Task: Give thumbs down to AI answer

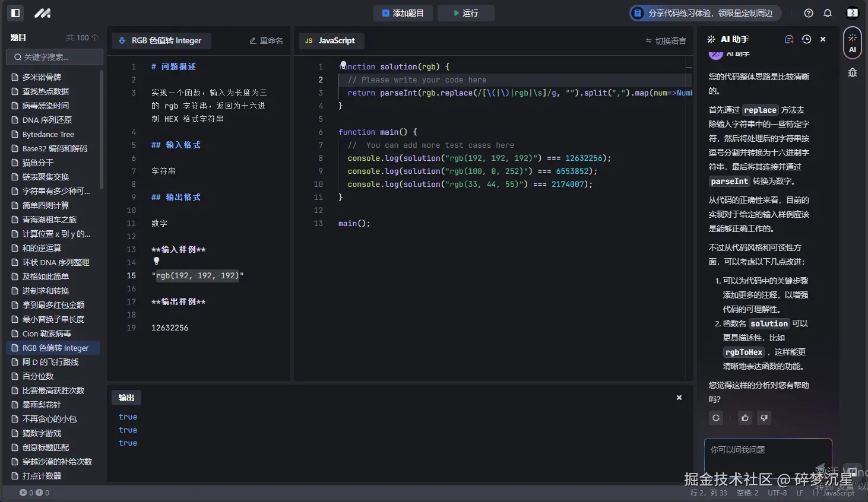Action: point(764,418)
